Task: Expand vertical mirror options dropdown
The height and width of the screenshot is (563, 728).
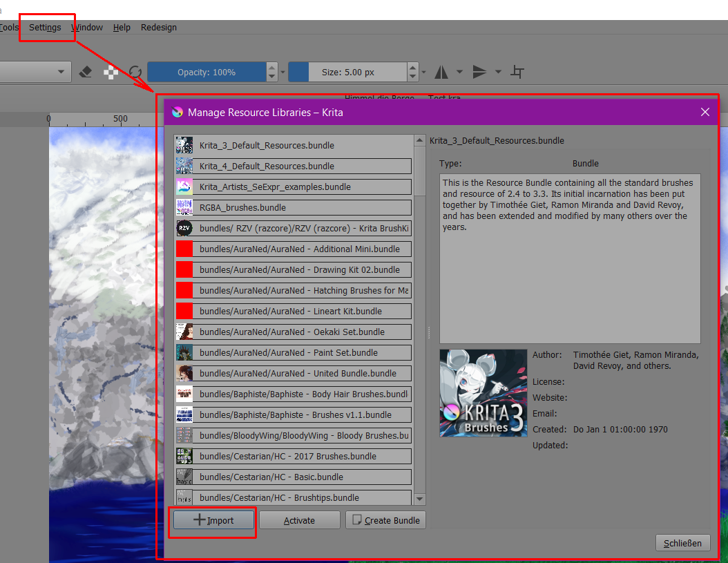Action: coord(498,72)
